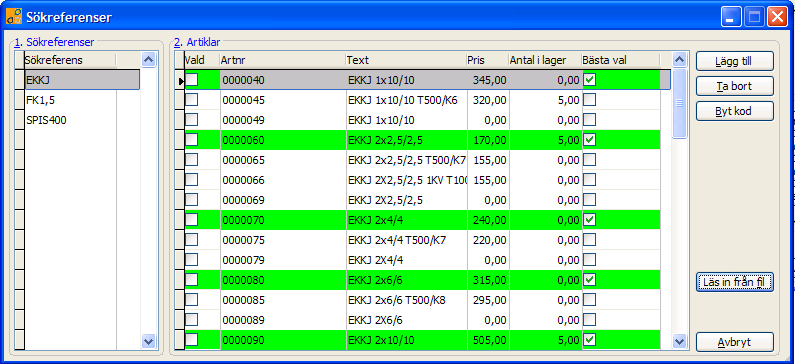795x364 pixels.
Task: Click article number 0000065
Action: click(x=243, y=160)
